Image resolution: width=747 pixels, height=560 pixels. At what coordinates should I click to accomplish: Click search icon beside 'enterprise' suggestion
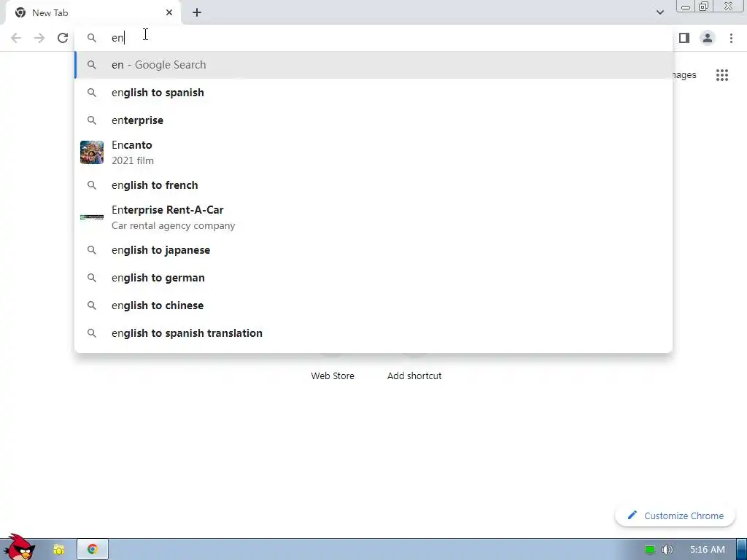click(x=92, y=120)
